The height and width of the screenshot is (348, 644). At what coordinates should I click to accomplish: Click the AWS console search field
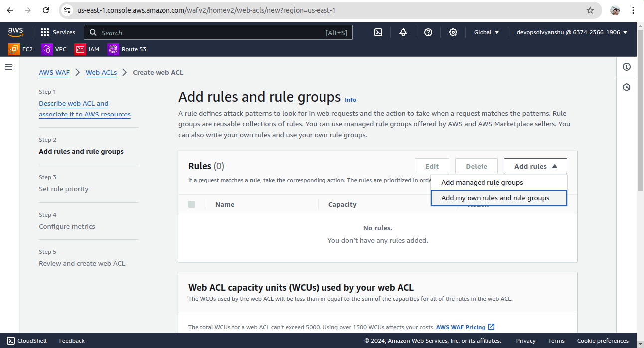(212, 33)
